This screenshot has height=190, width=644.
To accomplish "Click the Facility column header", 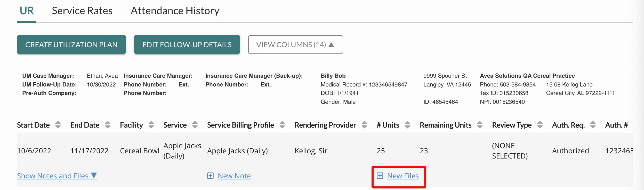I will point(131,125).
